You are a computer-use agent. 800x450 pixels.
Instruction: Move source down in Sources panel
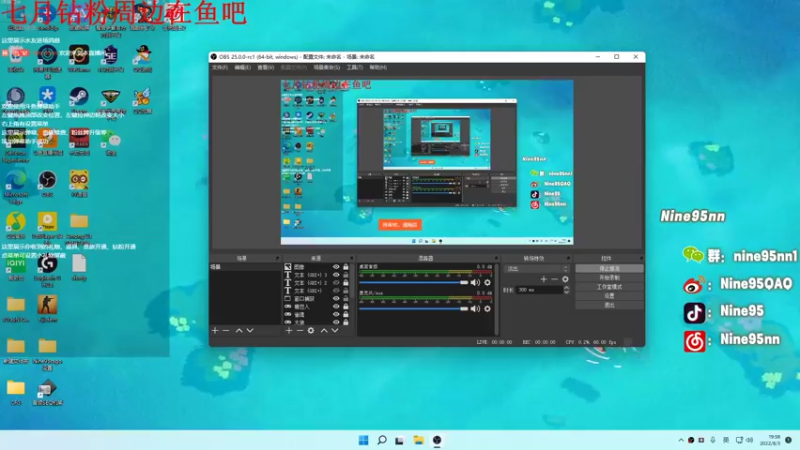[x=335, y=331]
